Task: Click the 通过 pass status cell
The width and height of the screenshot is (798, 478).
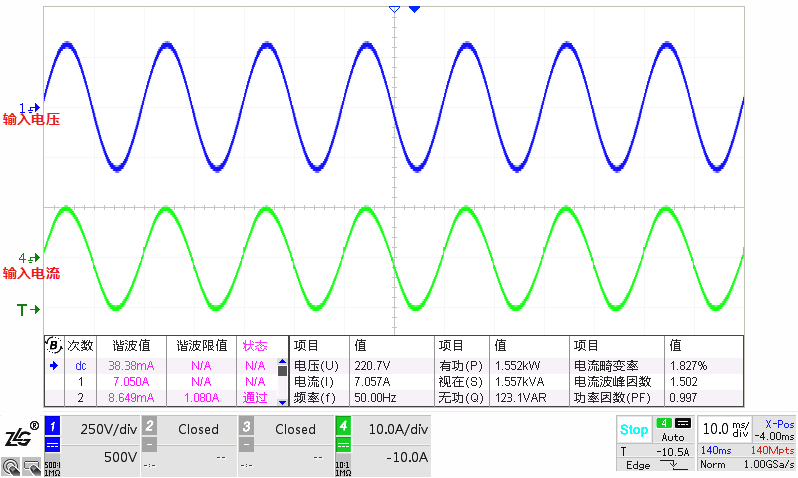Action: click(255, 397)
